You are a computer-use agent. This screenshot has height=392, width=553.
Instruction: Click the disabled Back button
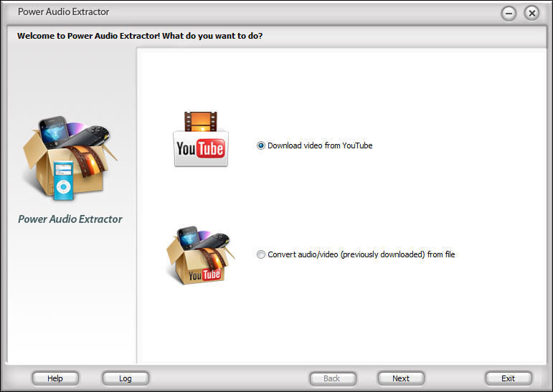333,378
